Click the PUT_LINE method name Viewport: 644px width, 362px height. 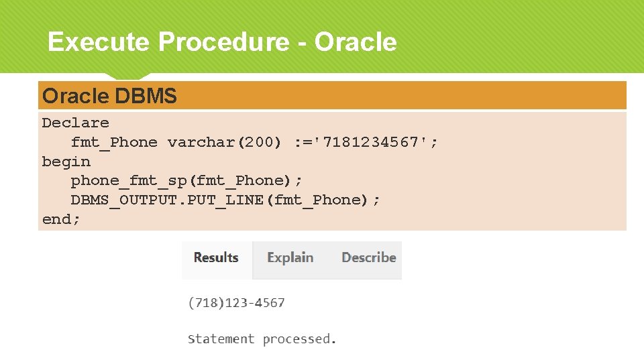point(225,200)
